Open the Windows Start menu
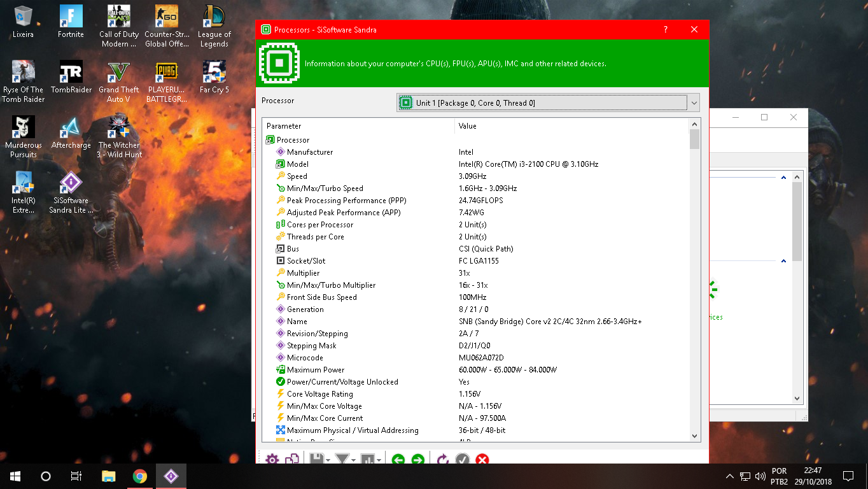Screen dimensions: 868x489 15,476
